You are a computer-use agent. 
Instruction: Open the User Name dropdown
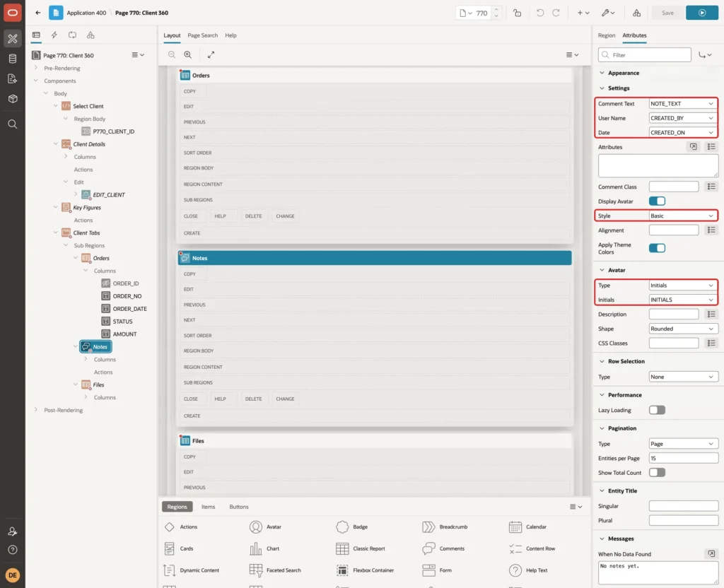pos(682,118)
